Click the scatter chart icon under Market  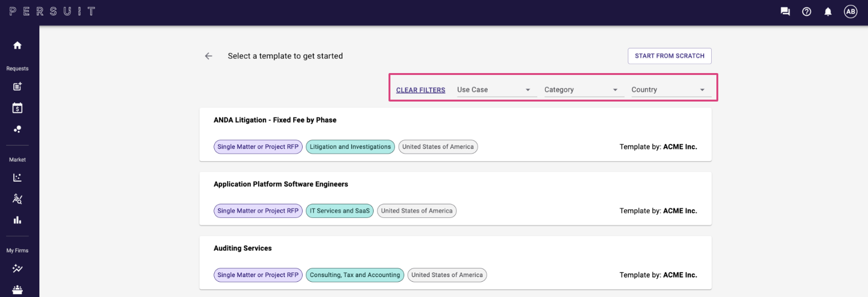(x=18, y=177)
